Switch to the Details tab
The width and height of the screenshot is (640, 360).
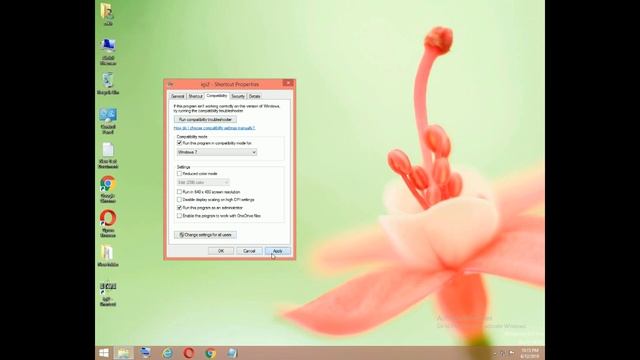click(x=254, y=96)
